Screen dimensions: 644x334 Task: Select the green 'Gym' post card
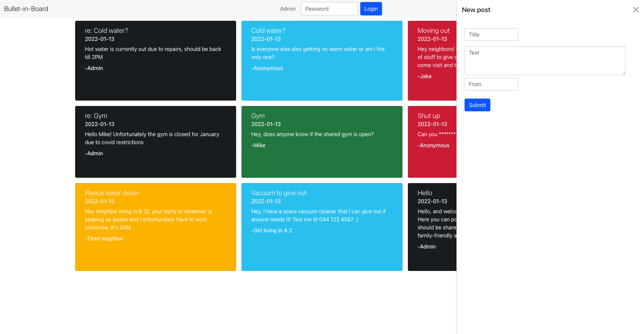(x=322, y=142)
